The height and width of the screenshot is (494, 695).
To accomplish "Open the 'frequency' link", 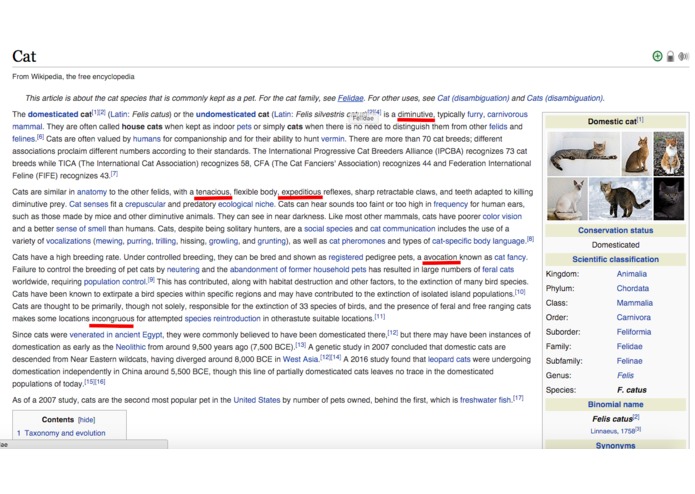I will [450, 204].
